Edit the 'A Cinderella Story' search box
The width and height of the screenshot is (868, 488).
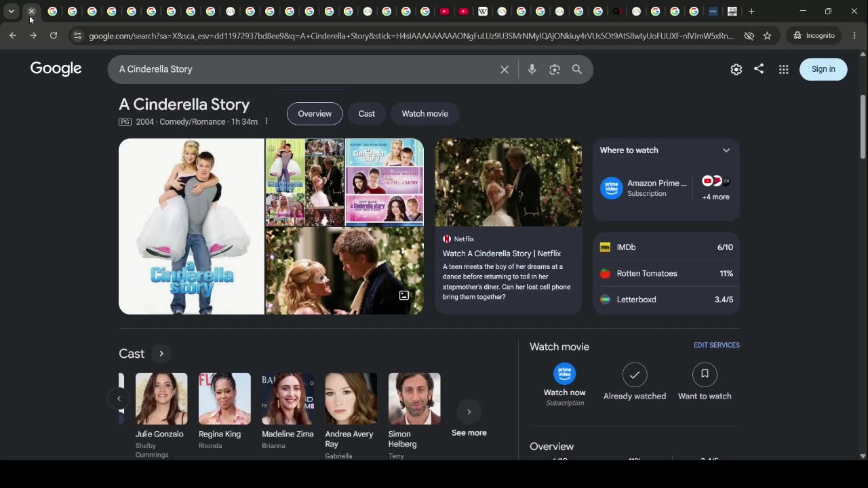[x=305, y=69]
